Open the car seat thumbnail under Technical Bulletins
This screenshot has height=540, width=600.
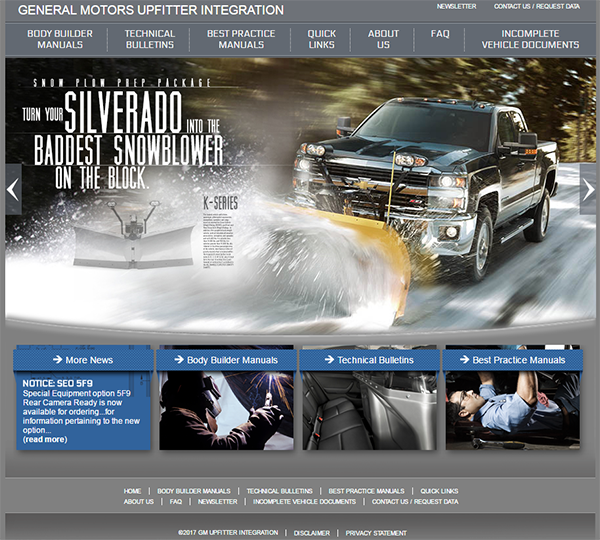point(369,410)
